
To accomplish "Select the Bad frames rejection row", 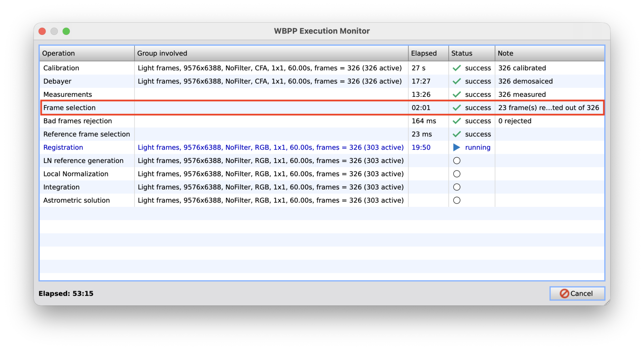I will click(x=77, y=121).
